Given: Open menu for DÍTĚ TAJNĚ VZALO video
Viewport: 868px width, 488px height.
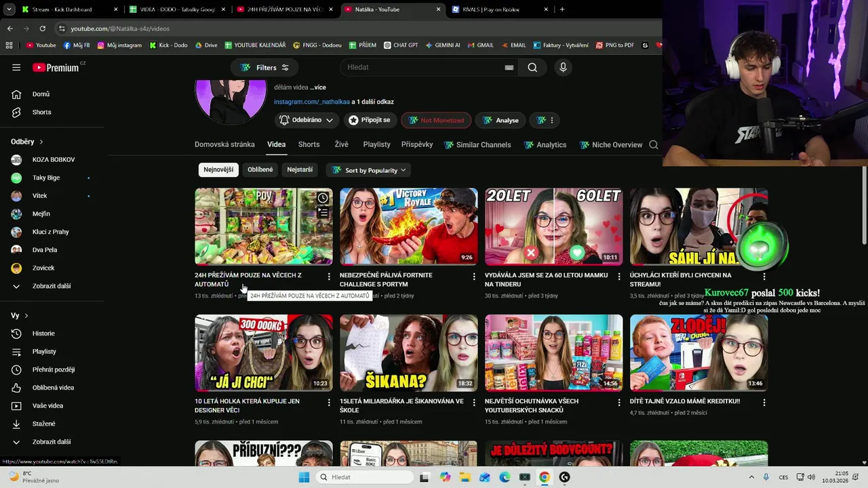Looking at the screenshot, I should point(764,403).
